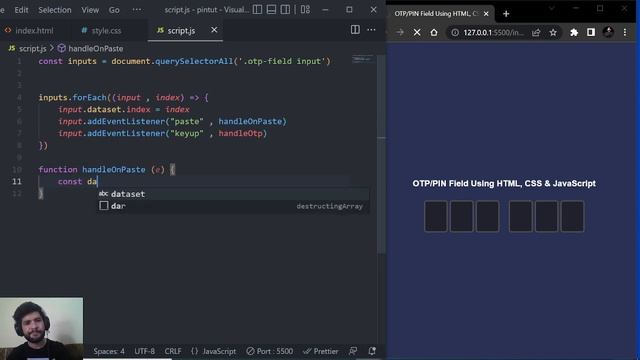Open the View menu

point(90,10)
